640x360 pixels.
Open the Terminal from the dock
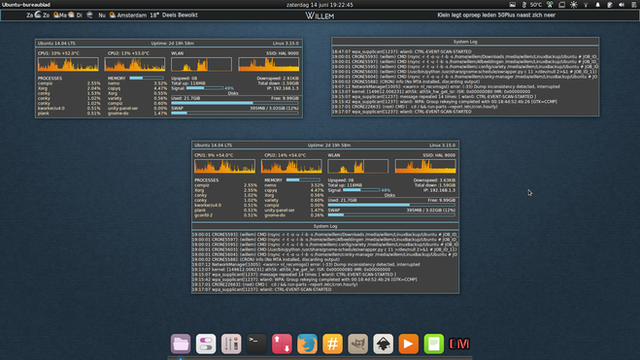tap(256, 344)
